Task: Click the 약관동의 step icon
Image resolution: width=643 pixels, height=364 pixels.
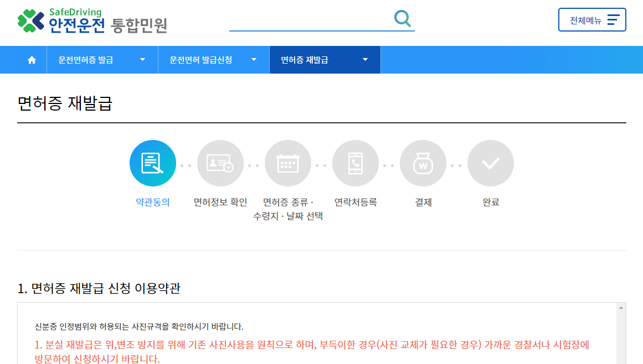Action: click(x=152, y=163)
